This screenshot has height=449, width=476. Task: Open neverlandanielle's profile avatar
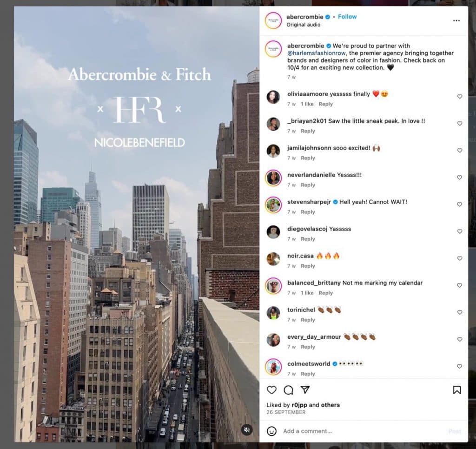273,178
